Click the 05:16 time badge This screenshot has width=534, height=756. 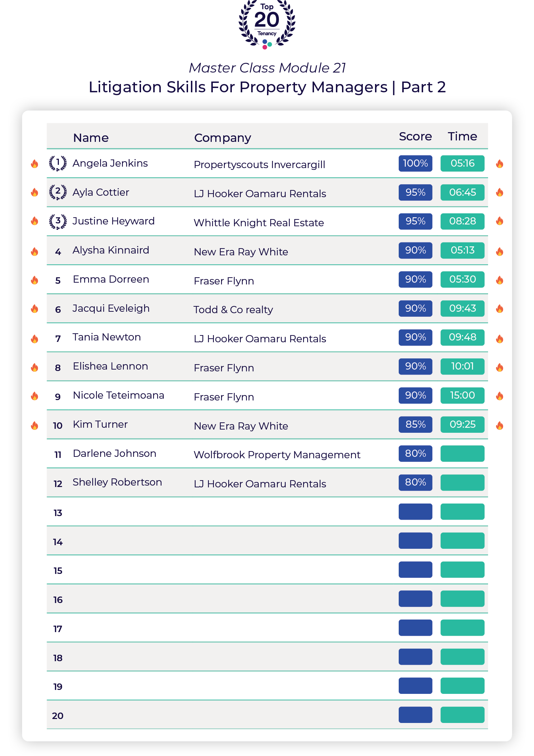point(462,163)
